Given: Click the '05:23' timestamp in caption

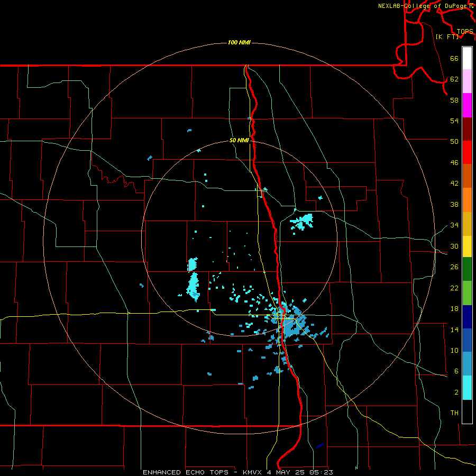Looking at the screenshot, I should tap(321, 472).
